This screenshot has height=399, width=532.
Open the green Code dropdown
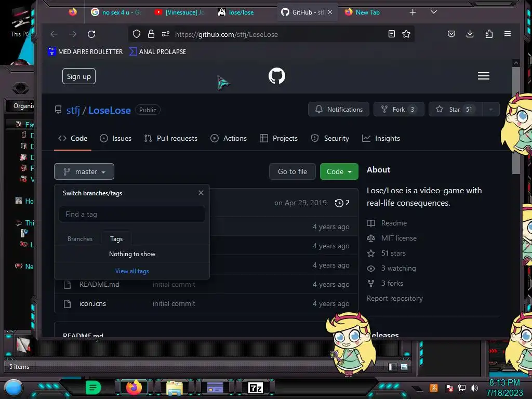(339, 171)
